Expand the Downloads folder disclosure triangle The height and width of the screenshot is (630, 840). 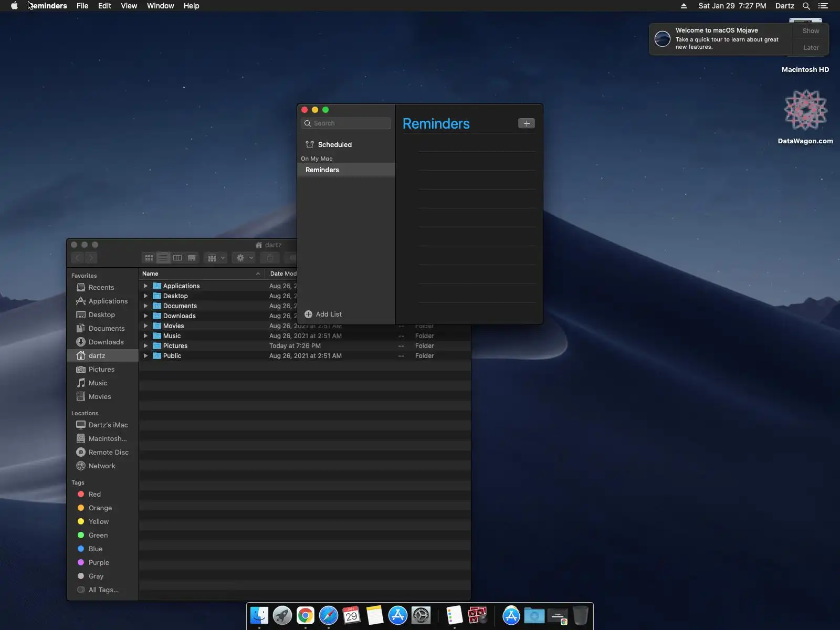pos(145,316)
